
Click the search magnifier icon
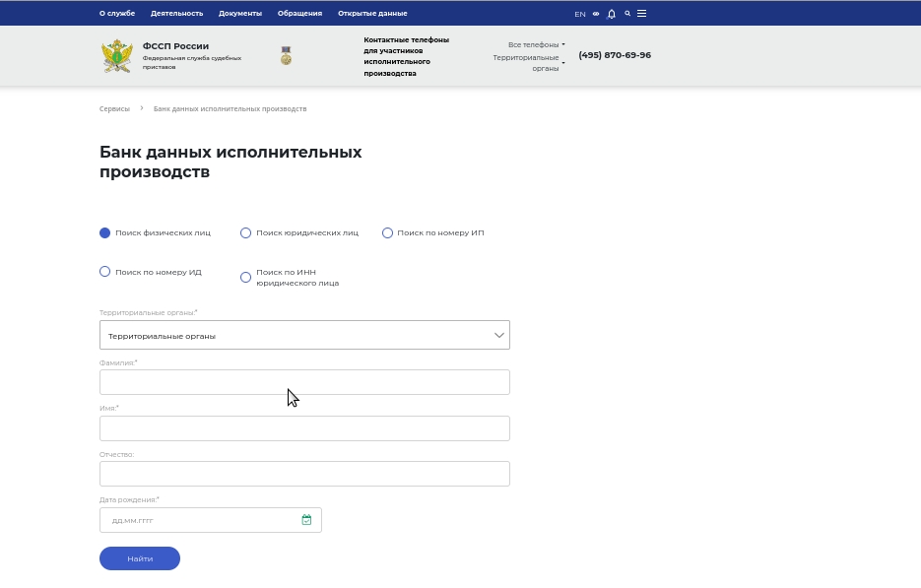[x=627, y=13]
